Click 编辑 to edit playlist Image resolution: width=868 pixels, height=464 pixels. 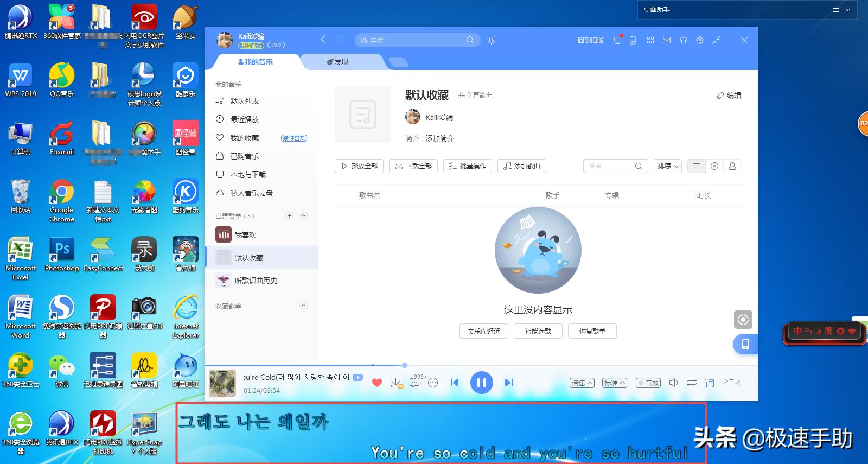coord(729,96)
